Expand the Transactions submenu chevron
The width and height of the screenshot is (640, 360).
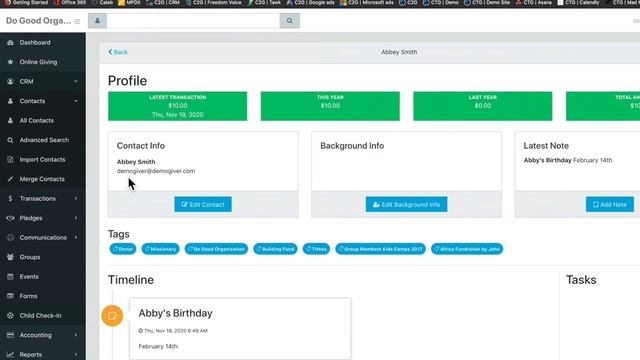point(76,198)
